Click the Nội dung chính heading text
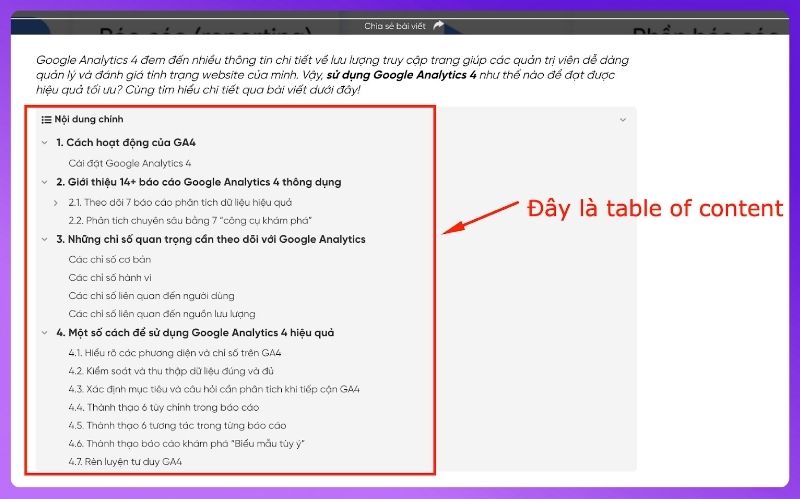This screenshot has width=800, height=499. point(89,119)
